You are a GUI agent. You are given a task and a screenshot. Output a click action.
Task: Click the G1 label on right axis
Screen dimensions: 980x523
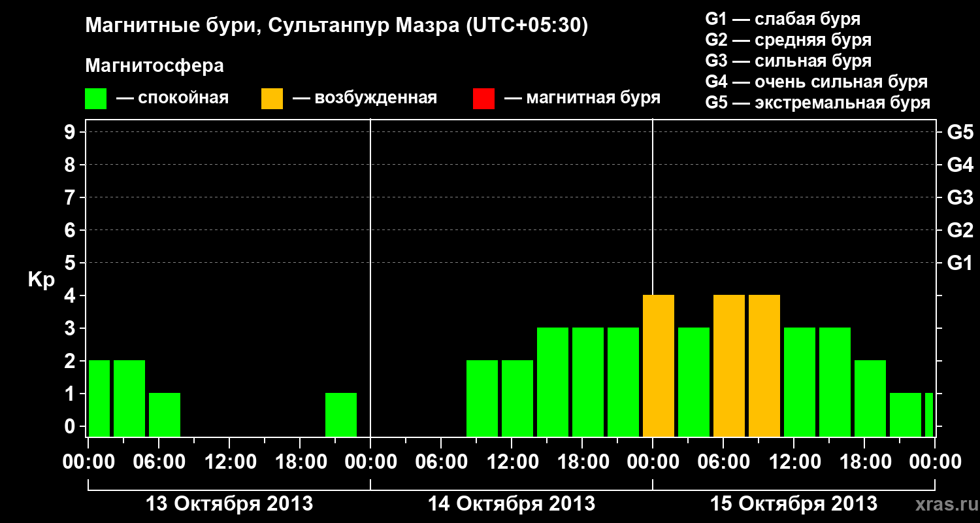click(960, 263)
